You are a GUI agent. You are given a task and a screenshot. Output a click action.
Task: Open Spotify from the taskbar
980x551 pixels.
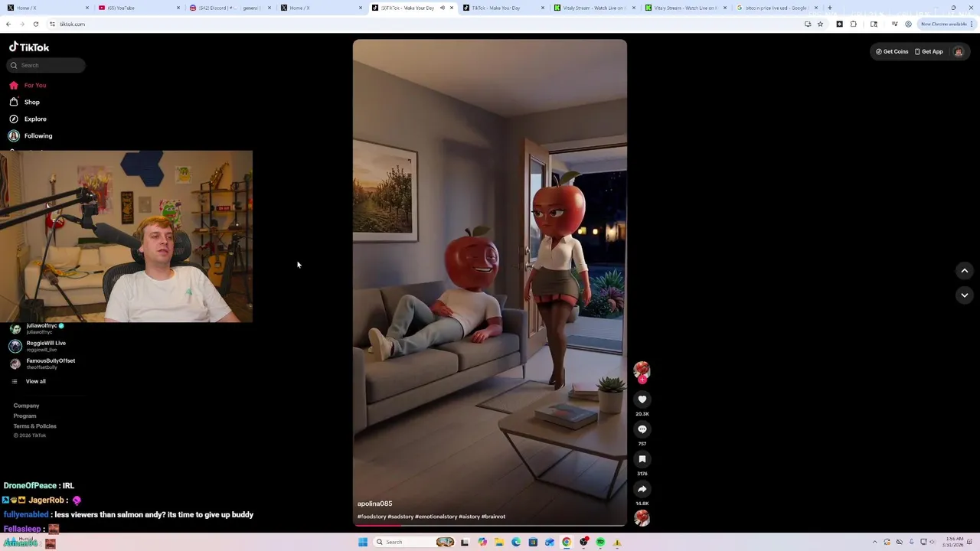point(600,542)
